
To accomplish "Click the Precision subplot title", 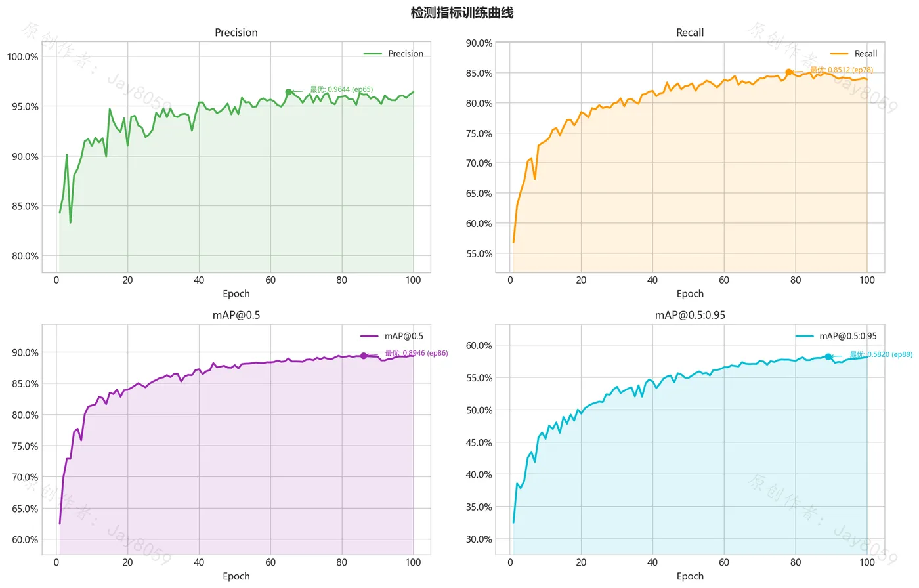I will (x=236, y=32).
